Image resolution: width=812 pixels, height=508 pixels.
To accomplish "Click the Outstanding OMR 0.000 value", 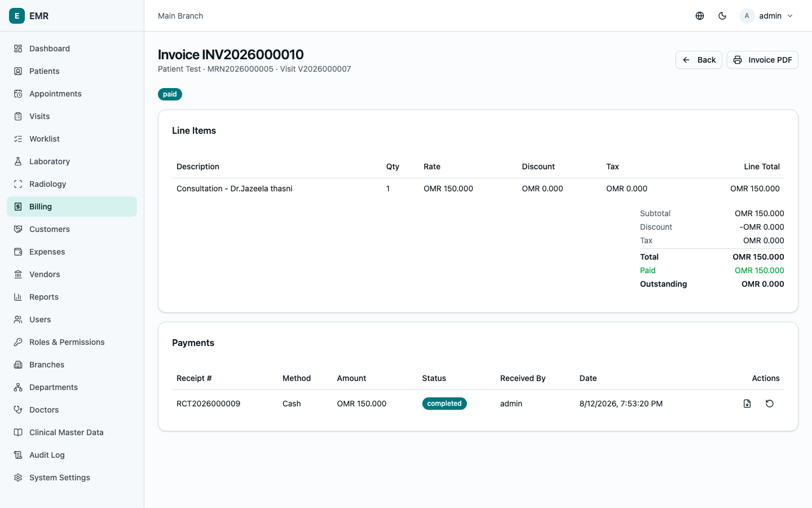I will (x=762, y=284).
